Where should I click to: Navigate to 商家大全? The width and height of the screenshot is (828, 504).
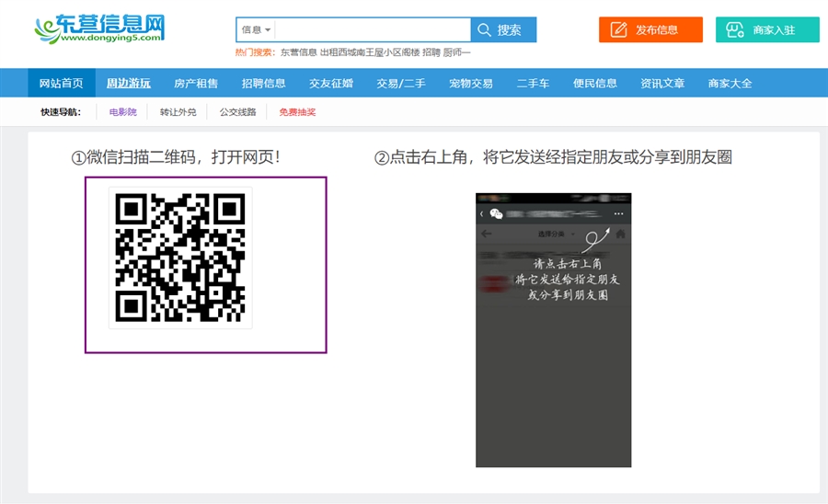coord(730,83)
